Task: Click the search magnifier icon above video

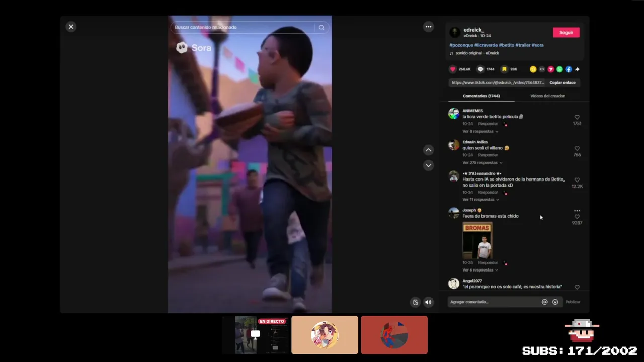Action: (x=321, y=28)
